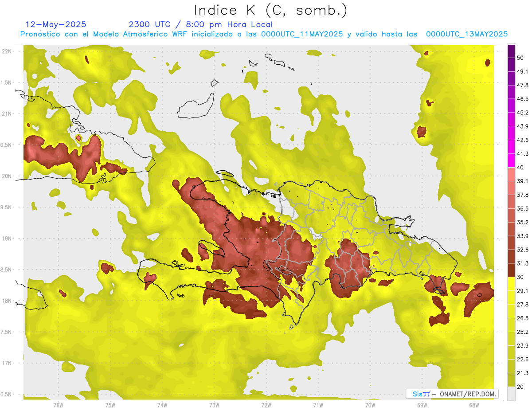This screenshot has height=411, width=532.
Task: Select the colorbar value "26.5"
Action: (523, 318)
